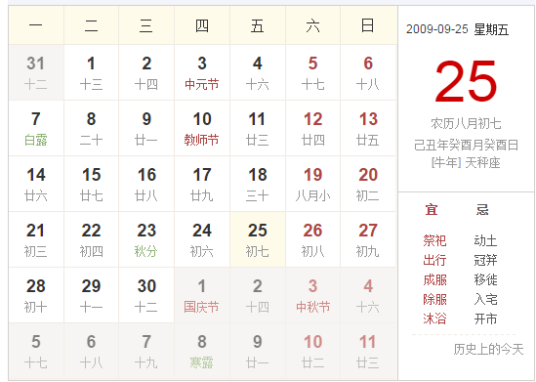Click the 农历八月初七 lunar date text
This screenshot has width=536, height=382.
coord(466,123)
